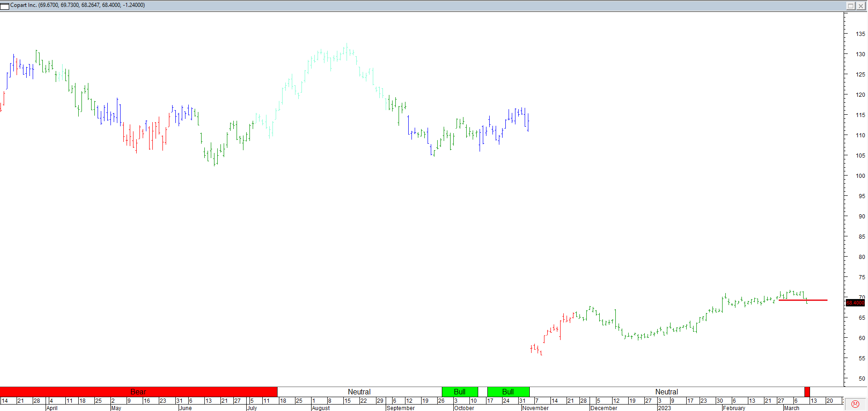The image size is (868, 411).
Task: Click the 55 price axis value
Action: 862,358
